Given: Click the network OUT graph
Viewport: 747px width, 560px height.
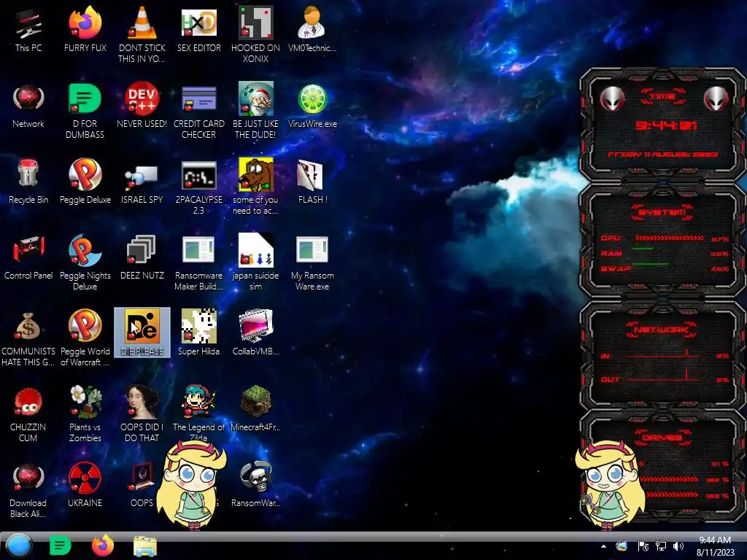Looking at the screenshot, I should 663,376.
